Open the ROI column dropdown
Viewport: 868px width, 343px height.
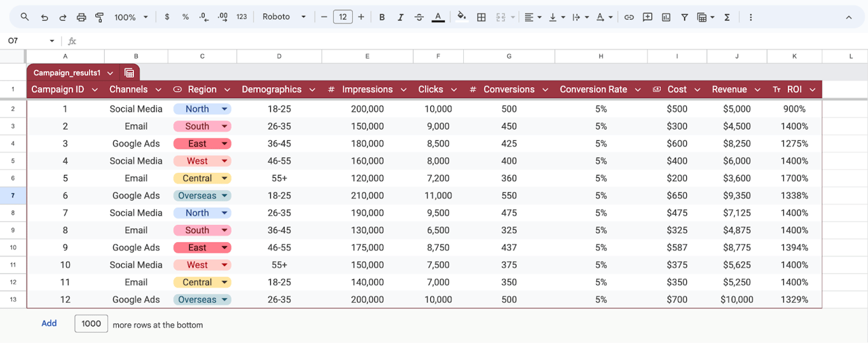pyautogui.click(x=812, y=90)
